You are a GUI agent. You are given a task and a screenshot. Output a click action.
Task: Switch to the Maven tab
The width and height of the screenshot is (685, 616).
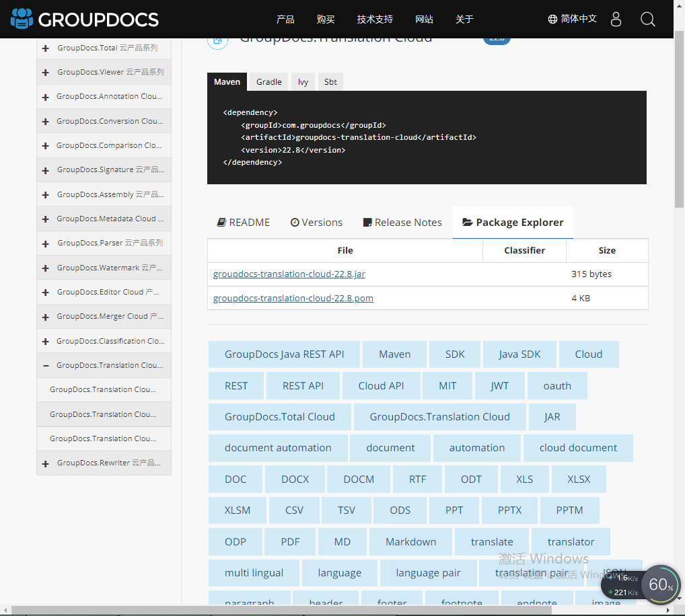coord(227,81)
